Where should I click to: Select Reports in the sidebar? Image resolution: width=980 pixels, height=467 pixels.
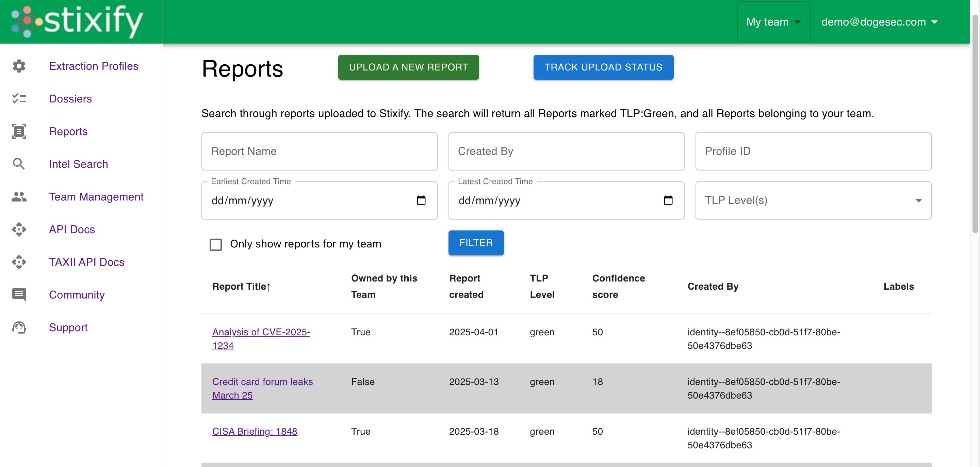point(68,131)
